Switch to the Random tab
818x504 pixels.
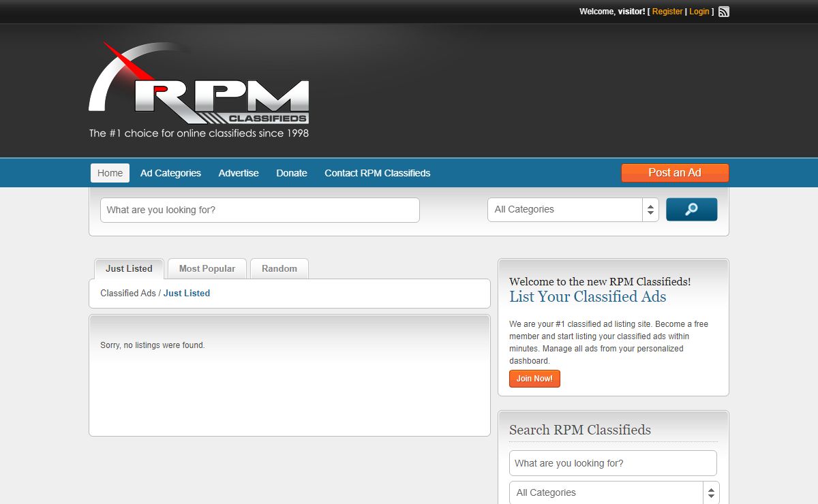coord(279,268)
